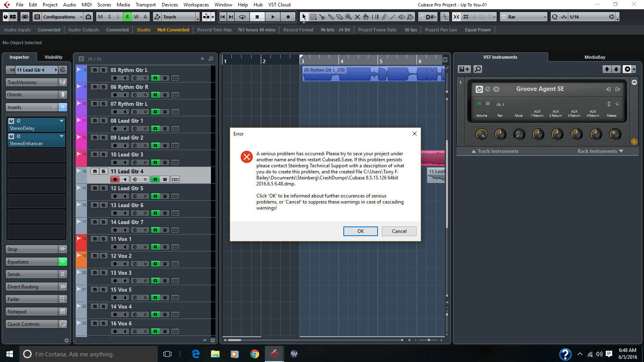Viewport: 644px width, 362px height.
Task: Toggle the Cycle loop button
Action: 242,17
